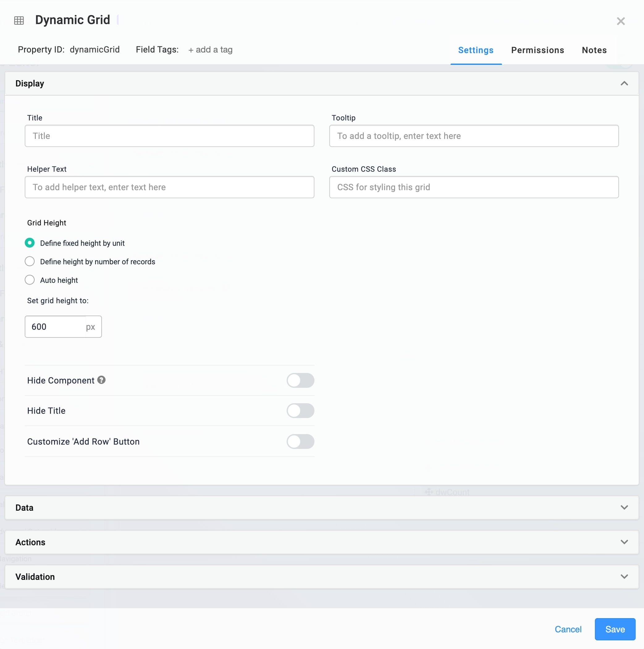
Task: Switch to the Permissions tab
Action: click(x=537, y=50)
